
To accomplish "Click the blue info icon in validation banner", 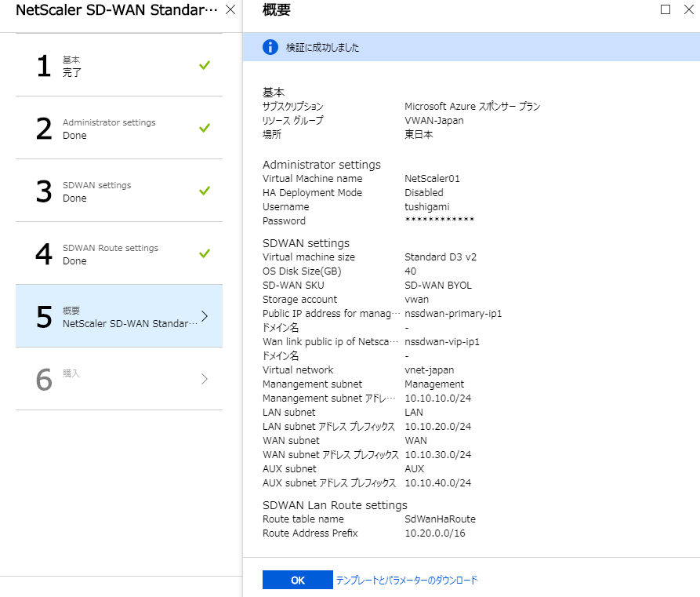I will tap(270, 47).
